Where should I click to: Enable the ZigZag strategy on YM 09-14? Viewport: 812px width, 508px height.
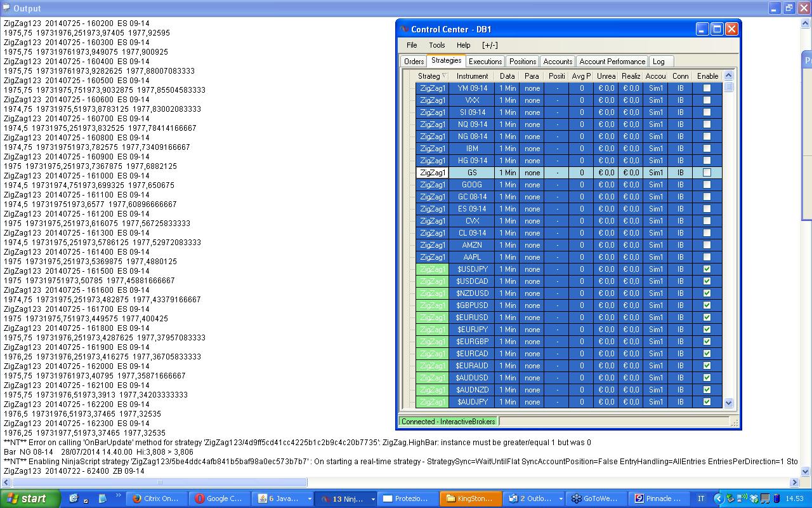[707, 88]
